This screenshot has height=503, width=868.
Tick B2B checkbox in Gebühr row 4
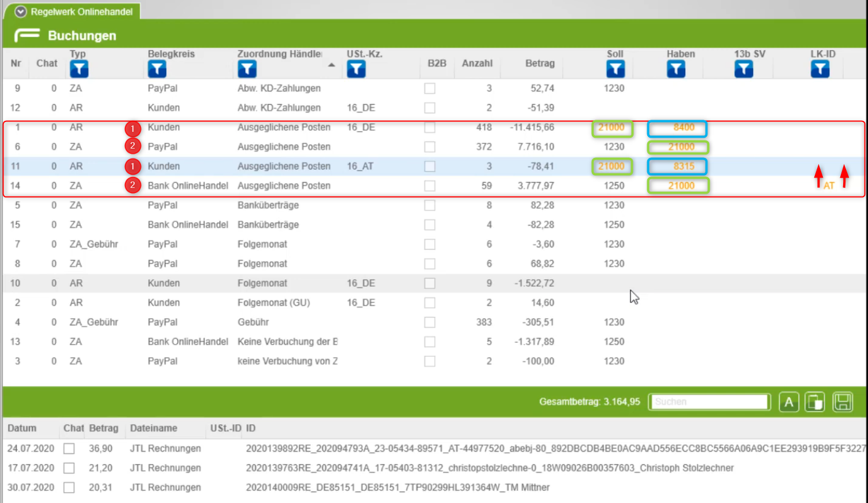tap(429, 323)
